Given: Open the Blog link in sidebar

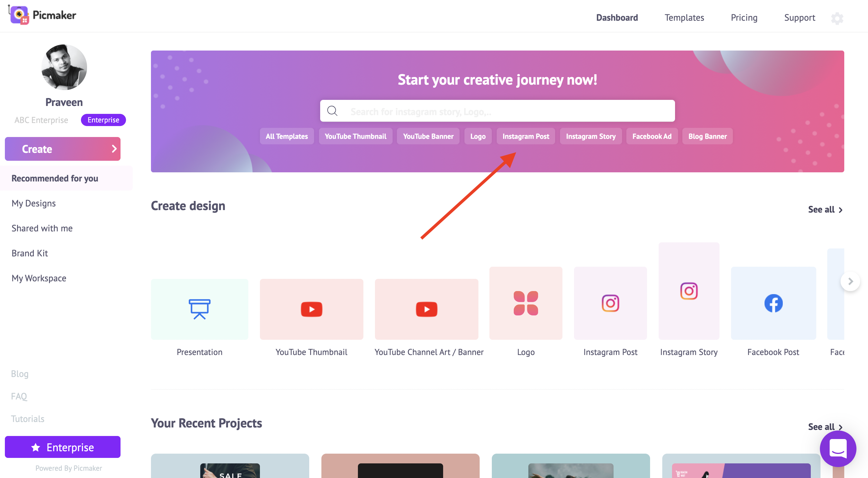Looking at the screenshot, I should tap(19, 374).
